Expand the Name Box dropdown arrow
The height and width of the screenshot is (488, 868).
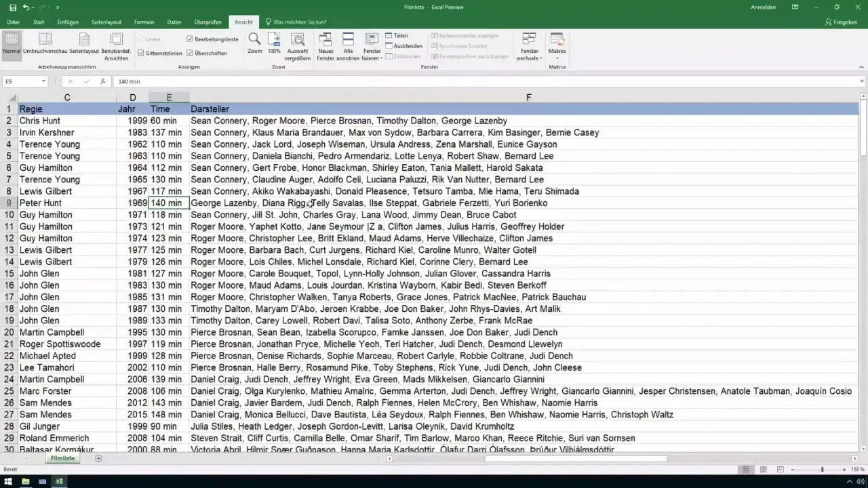pos(43,81)
